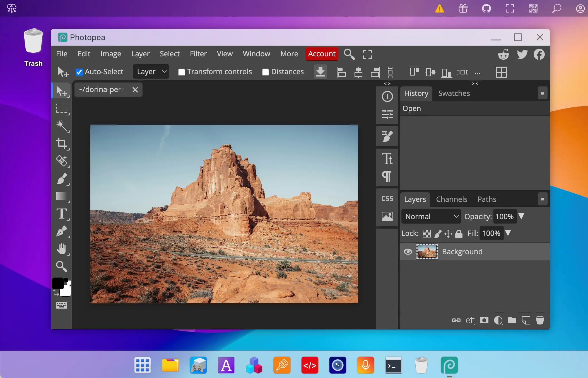Disable the Auto-Select checkbox
588x378 pixels.
tap(79, 72)
